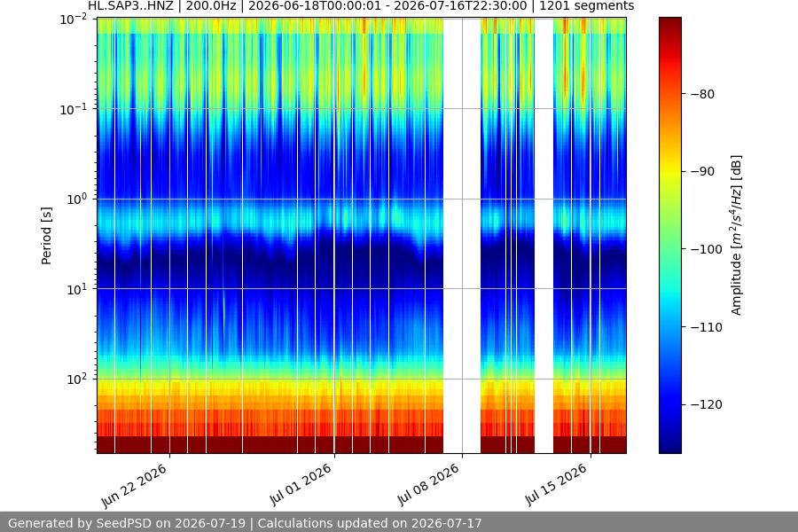
Task: Click the Amplitude [dB] colorbar label
Action: tap(737, 235)
